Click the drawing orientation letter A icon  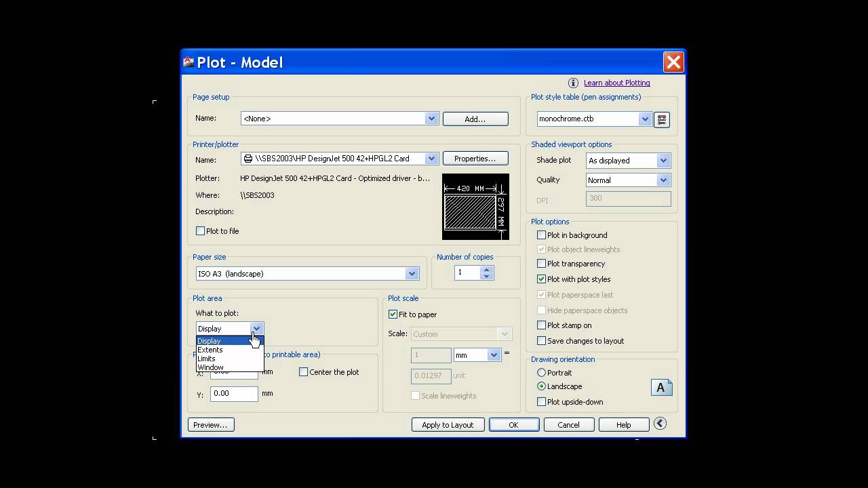coord(661,387)
